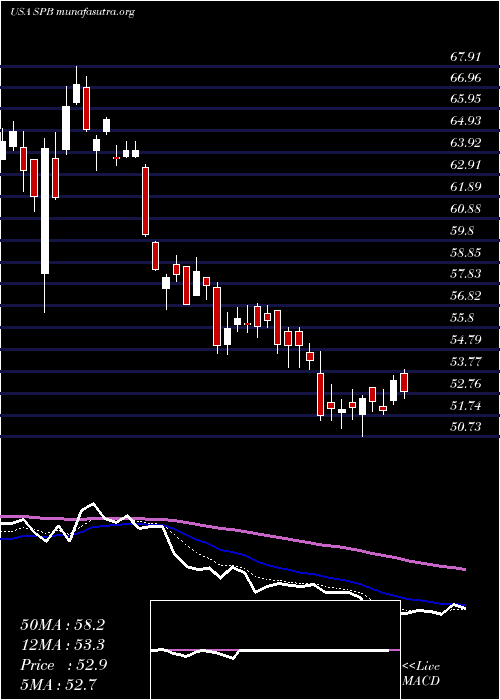This screenshot has height=700, width=500.
Task: Click the 'Price : 52.9' readout
Action: [63, 665]
